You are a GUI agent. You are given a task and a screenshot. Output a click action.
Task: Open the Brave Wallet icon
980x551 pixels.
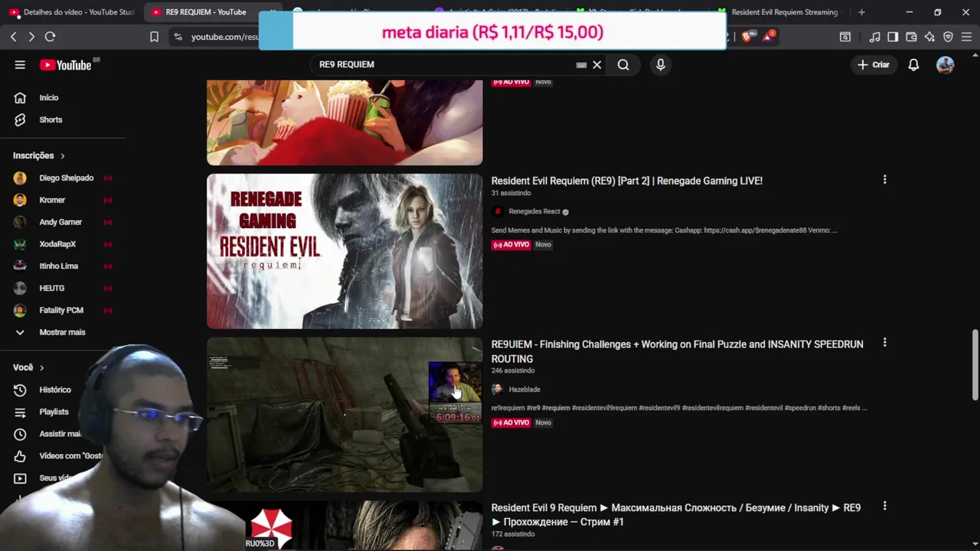[x=911, y=37]
